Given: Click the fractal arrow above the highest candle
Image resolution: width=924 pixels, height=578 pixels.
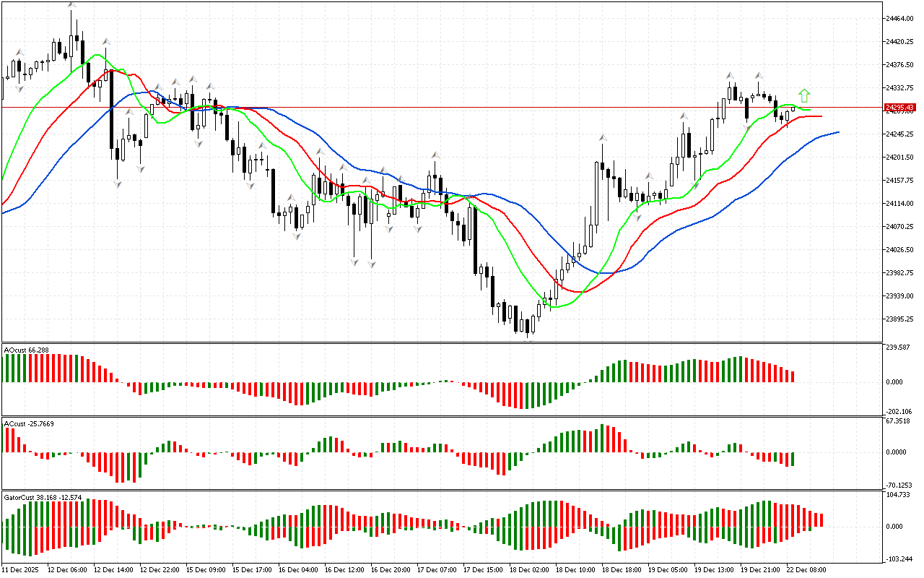Looking at the screenshot, I should point(71,4).
